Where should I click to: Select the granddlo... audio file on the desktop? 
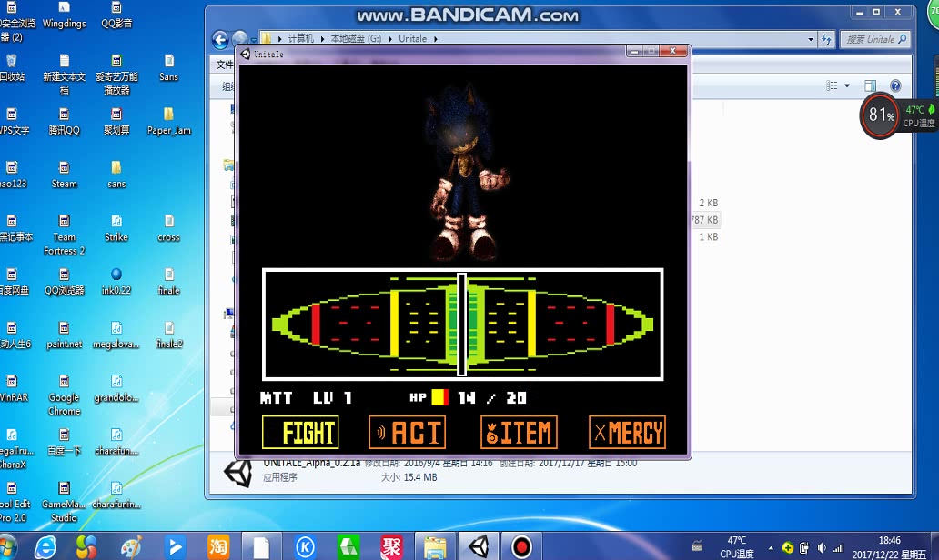[116, 388]
